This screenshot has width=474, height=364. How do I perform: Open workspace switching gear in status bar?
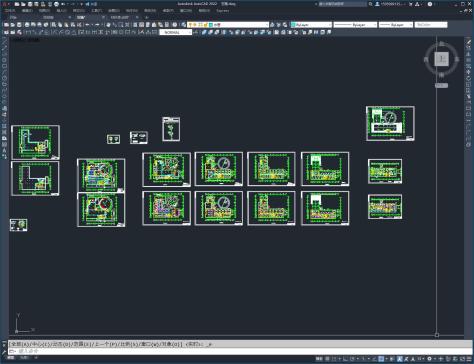[x=429, y=359]
